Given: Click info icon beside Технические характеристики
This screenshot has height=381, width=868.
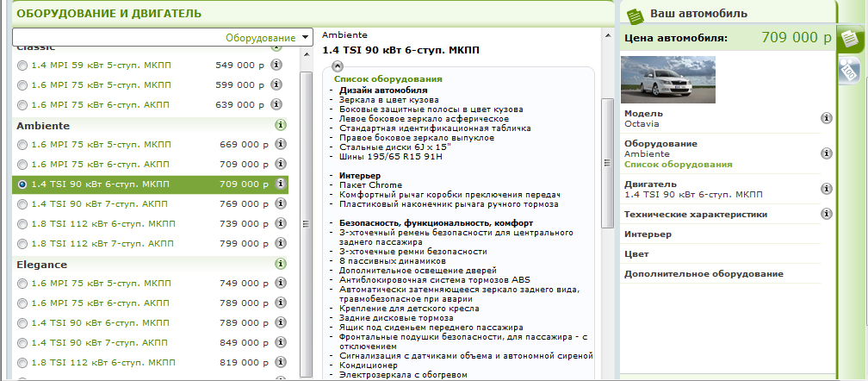Looking at the screenshot, I should point(826,214).
